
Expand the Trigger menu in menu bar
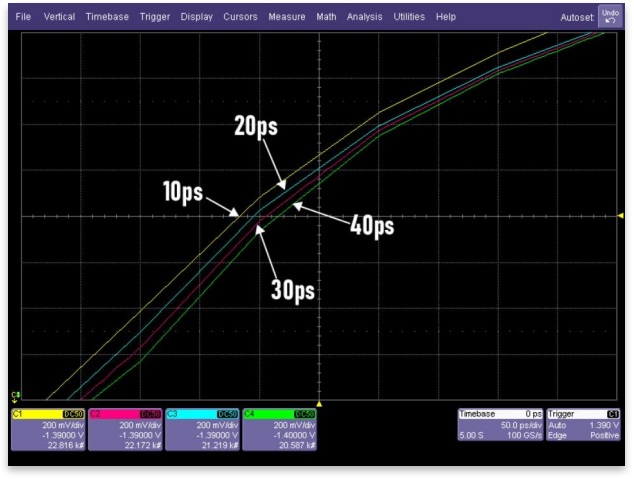pyautogui.click(x=155, y=17)
